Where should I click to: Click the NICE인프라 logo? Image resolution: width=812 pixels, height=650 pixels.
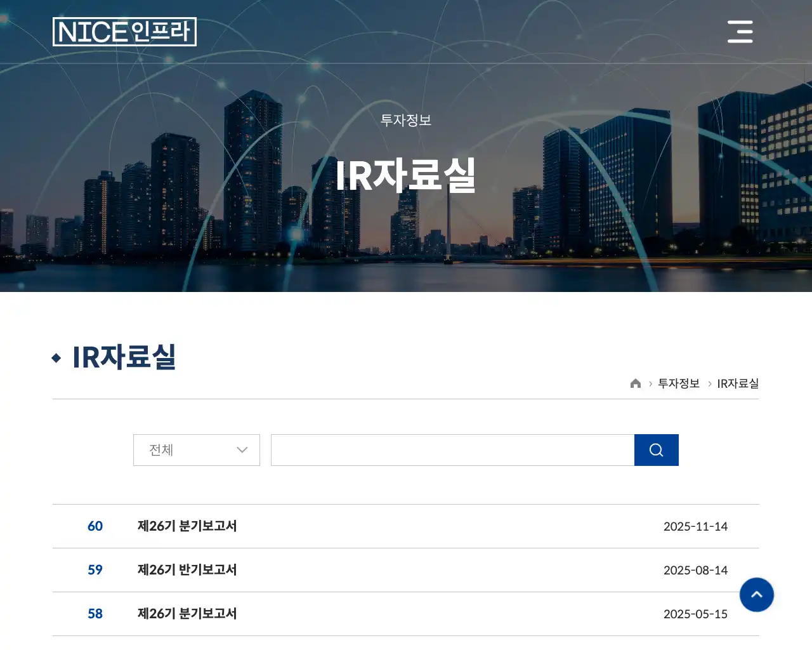(124, 32)
